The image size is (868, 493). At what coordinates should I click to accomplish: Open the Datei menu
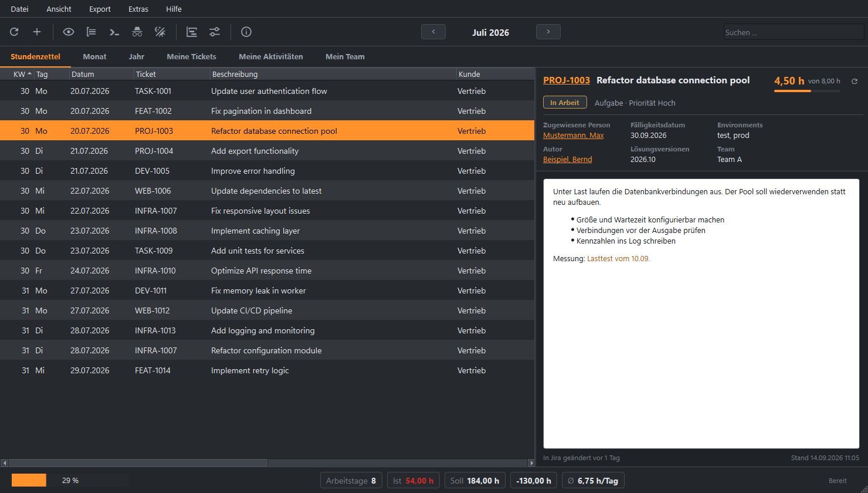click(19, 9)
